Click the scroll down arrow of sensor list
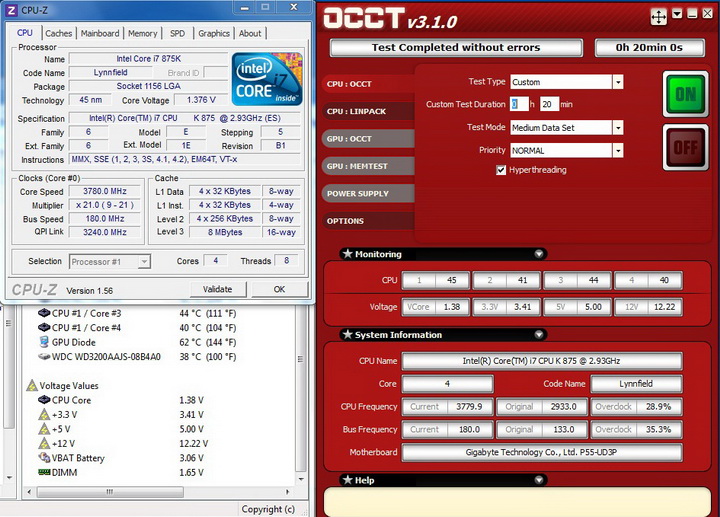 tap(301, 479)
